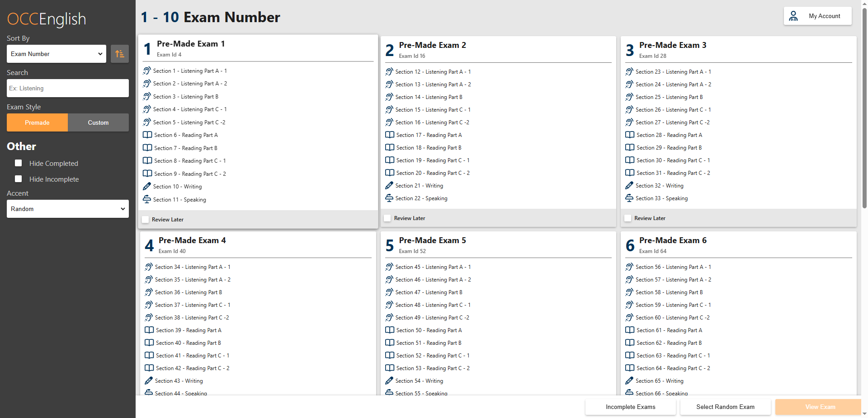Click Section 64 - Reading Part C - 2
This screenshot has height=418, width=868.
pos(673,368)
